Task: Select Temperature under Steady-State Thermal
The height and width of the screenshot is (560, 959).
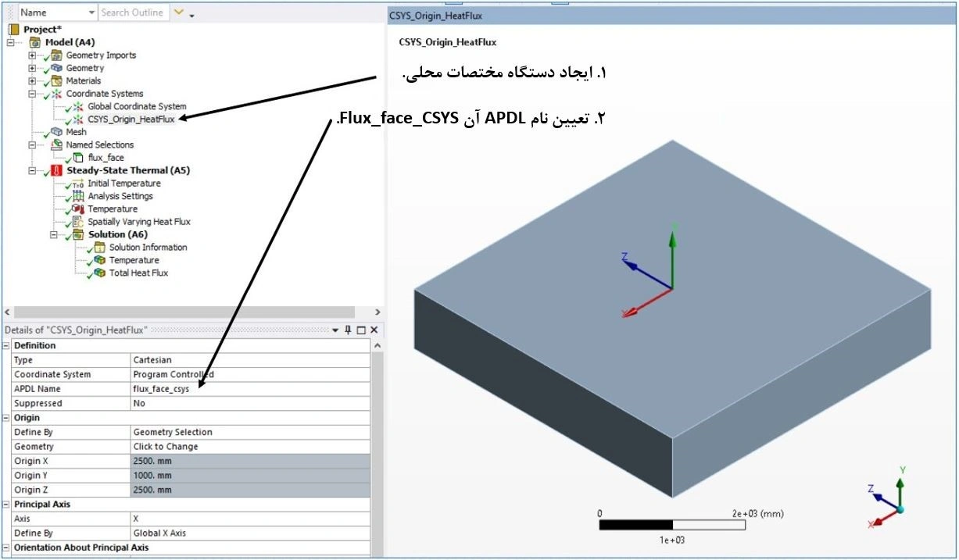Action: [113, 209]
